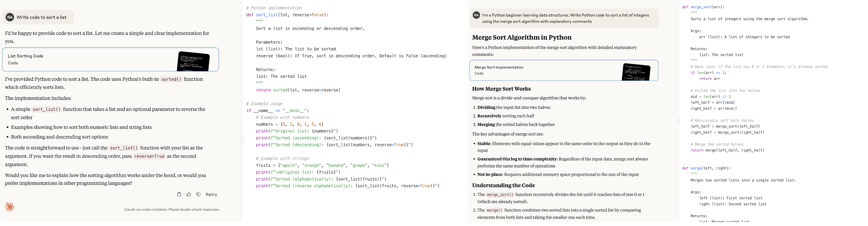Click the RA avatar beside "Write code to sort a list"
Screen dimensions: 868x226
10,17
